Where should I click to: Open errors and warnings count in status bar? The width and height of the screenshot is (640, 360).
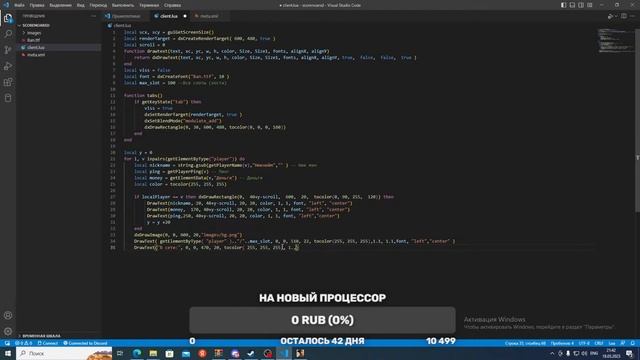[24, 343]
